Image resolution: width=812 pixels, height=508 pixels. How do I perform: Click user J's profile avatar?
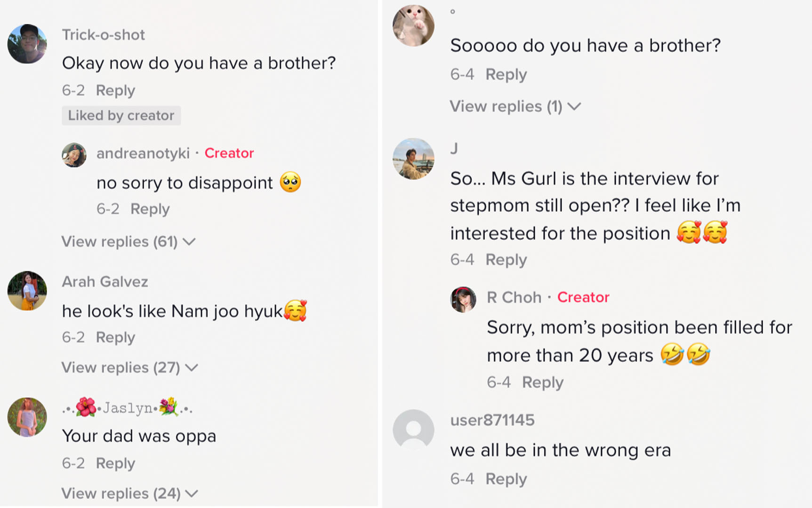point(413,159)
